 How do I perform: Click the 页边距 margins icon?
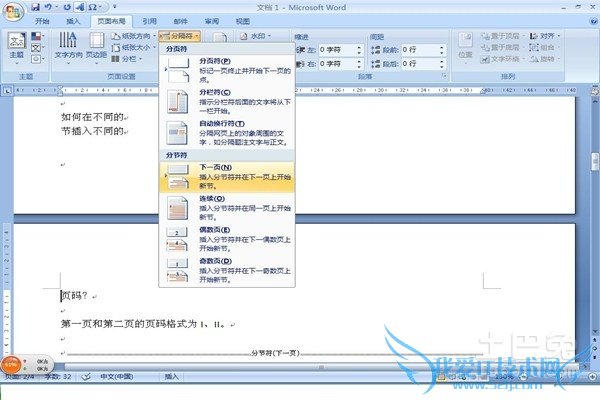96,47
